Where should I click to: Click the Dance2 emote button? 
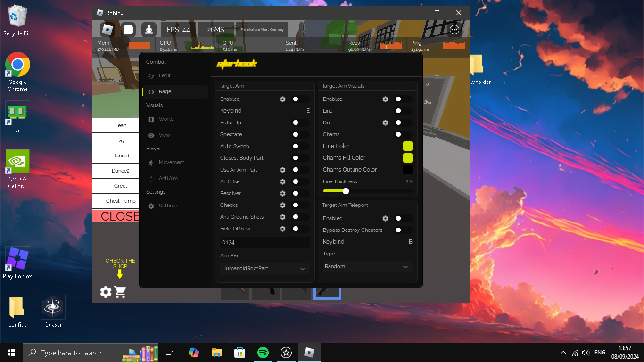[x=116, y=171]
